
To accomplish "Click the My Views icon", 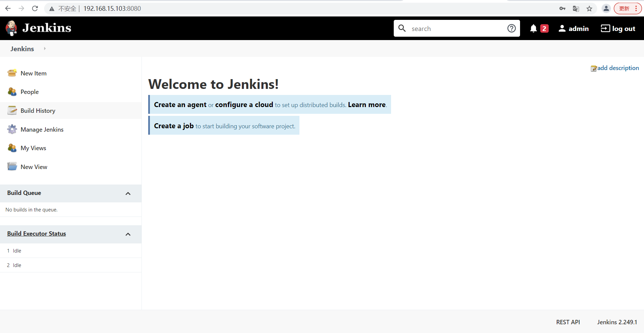I will coord(12,148).
